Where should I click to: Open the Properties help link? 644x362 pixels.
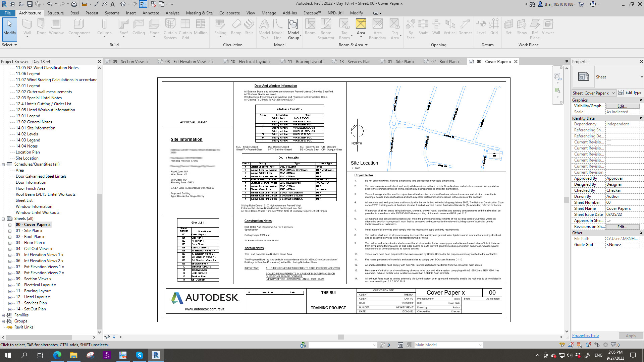[x=585, y=336]
